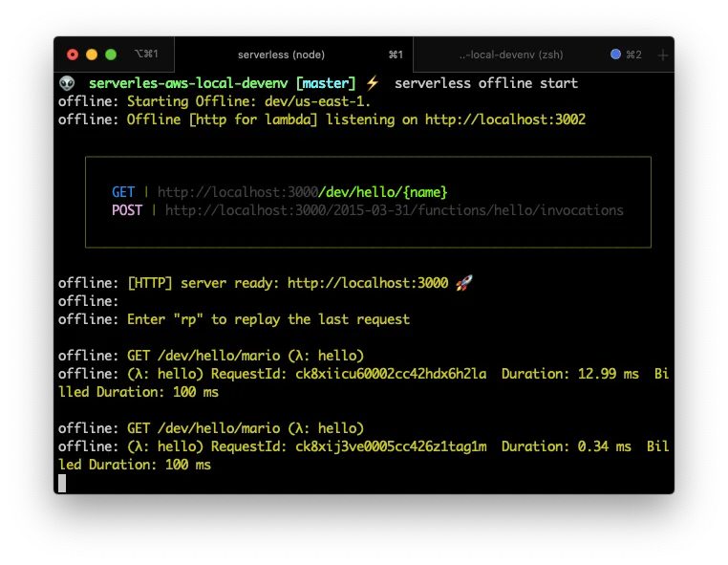Image resolution: width=728 pixels, height=565 pixels.
Task: Click the blue activity dot on zsh tab
Action: click(615, 54)
